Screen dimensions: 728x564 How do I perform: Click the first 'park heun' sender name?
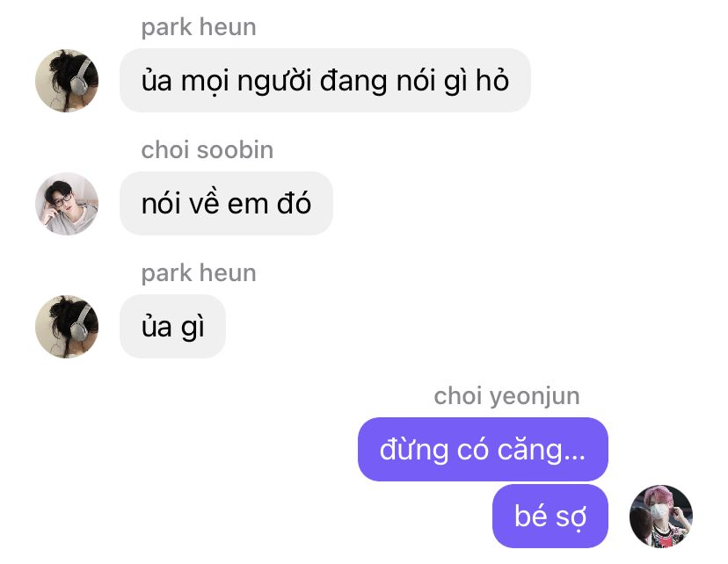[199, 27]
